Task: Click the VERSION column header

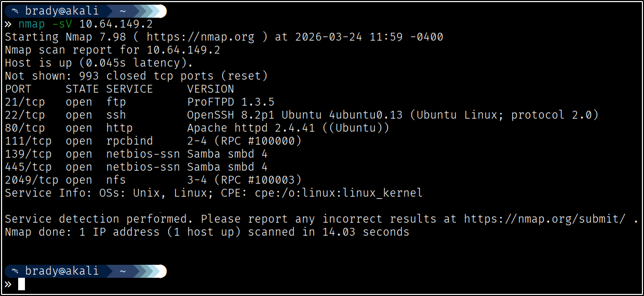Action: pyautogui.click(x=210, y=89)
